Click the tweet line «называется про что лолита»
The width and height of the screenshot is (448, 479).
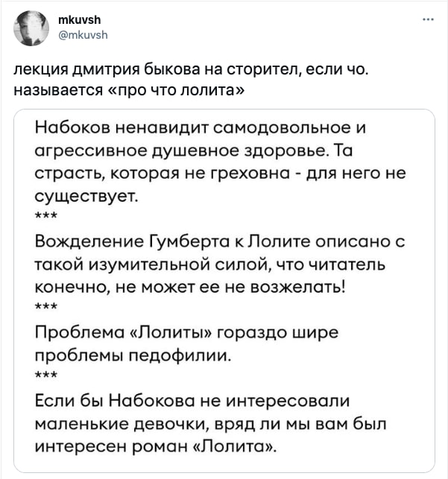(129, 90)
